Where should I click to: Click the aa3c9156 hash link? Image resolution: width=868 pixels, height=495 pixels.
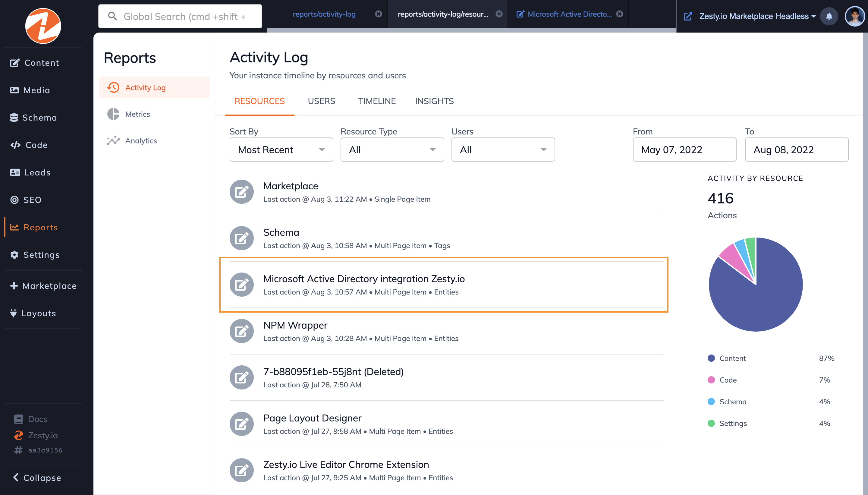click(x=38, y=450)
